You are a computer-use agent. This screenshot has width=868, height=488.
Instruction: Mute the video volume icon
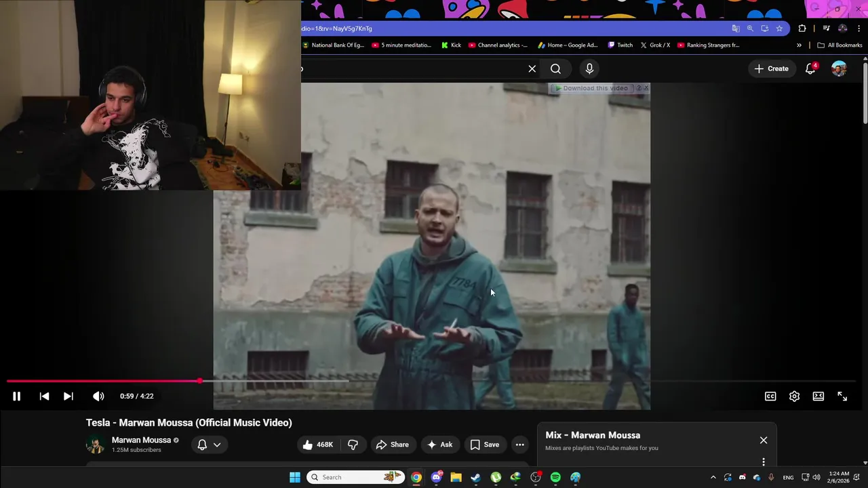click(98, 396)
